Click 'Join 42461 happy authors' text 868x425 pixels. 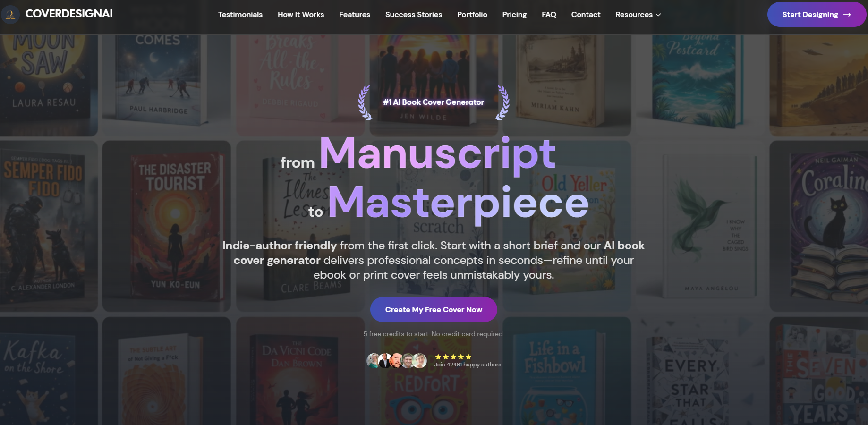(468, 365)
